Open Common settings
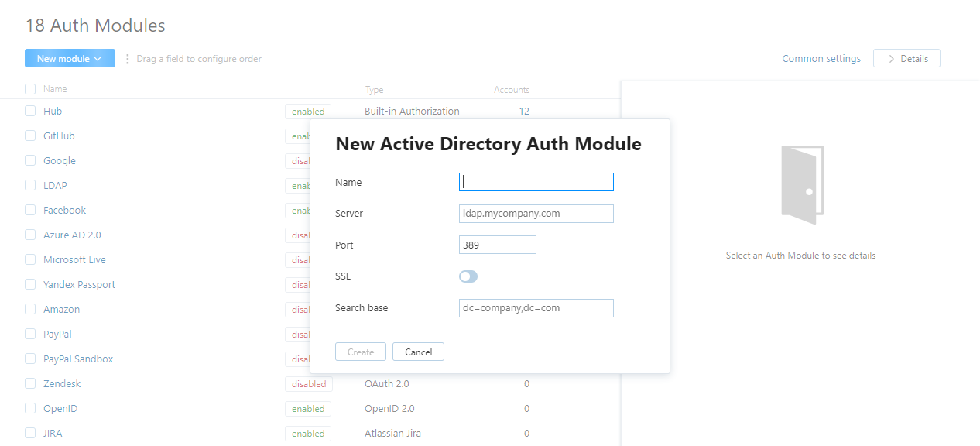Viewport: 980px width, 446px height. (821, 58)
